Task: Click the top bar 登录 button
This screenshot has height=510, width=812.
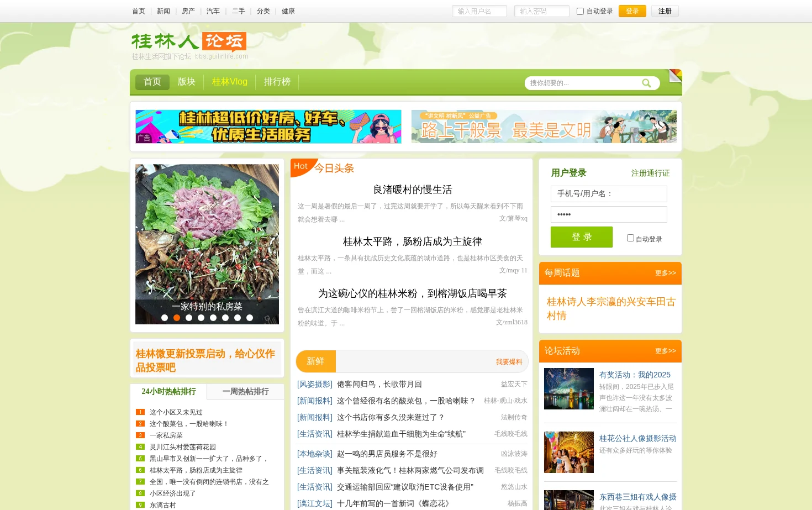Action: click(x=632, y=11)
